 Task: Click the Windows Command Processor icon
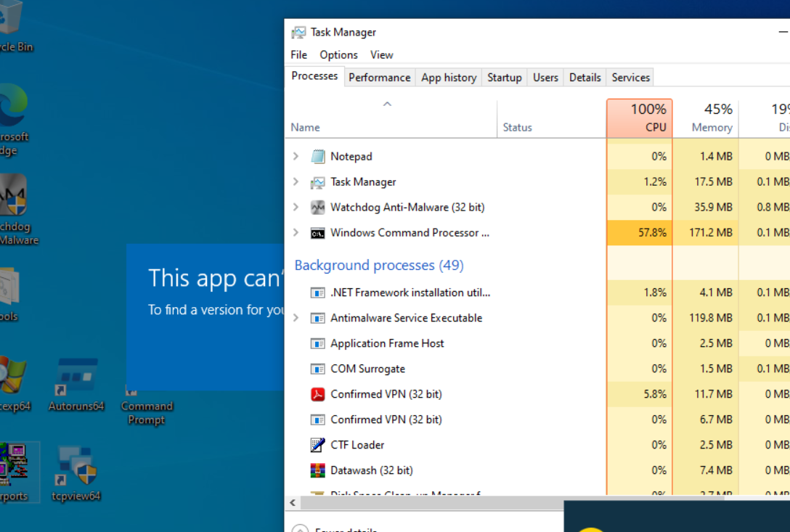(317, 233)
